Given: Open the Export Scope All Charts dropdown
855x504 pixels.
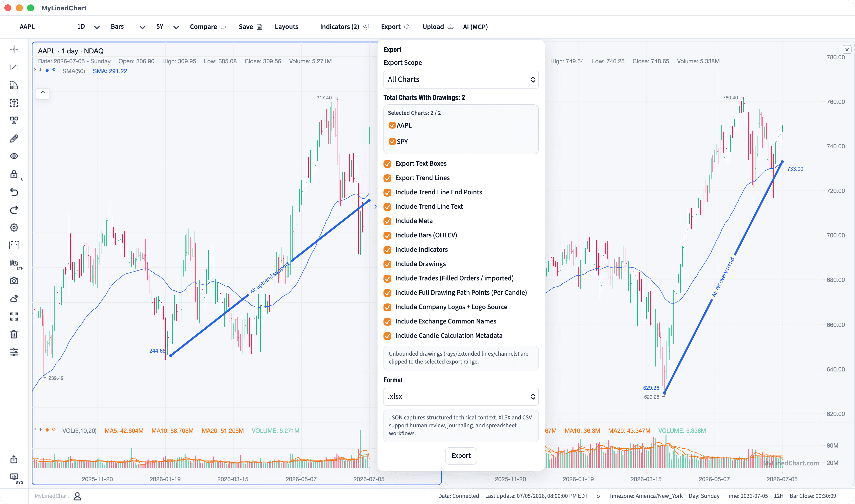Looking at the screenshot, I should (x=461, y=79).
